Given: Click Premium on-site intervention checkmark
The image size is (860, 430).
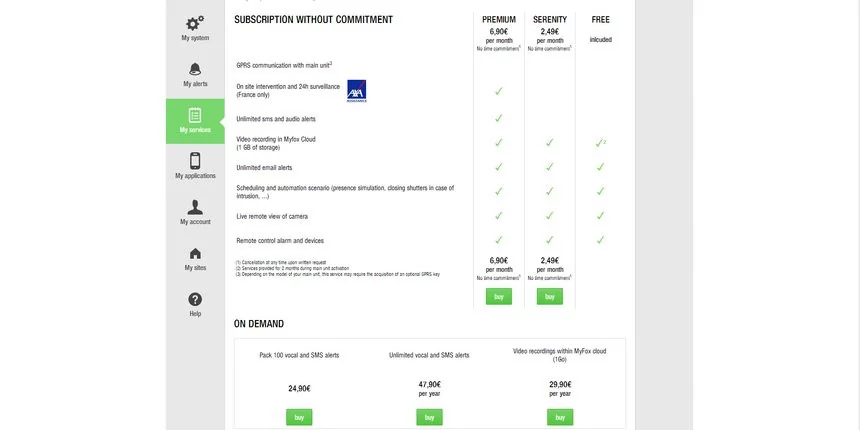Looking at the screenshot, I should click(x=499, y=91).
